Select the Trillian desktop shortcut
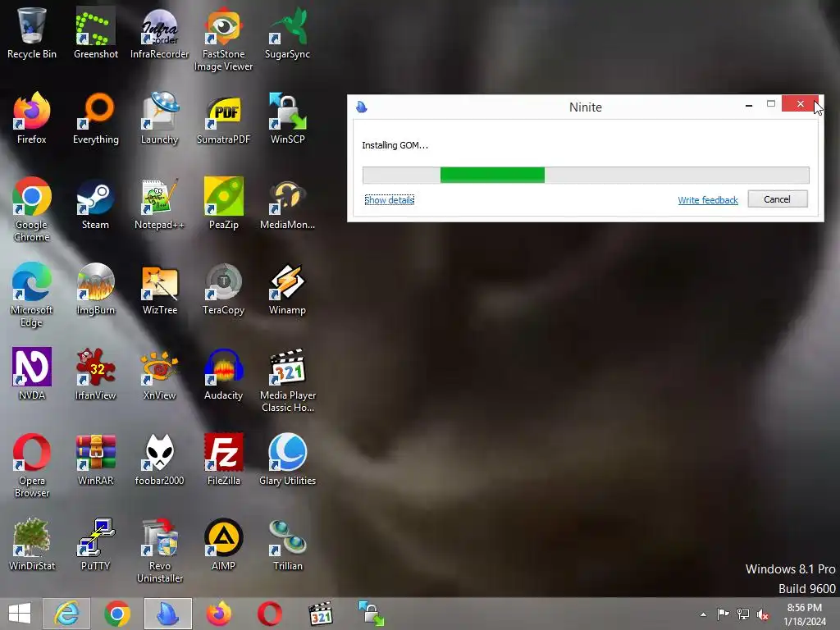The height and width of the screenshot is (630, 840). pos(288,545)
